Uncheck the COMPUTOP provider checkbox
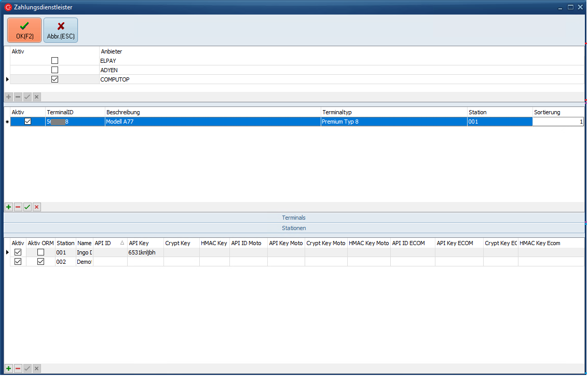 [x=54, y=79]
